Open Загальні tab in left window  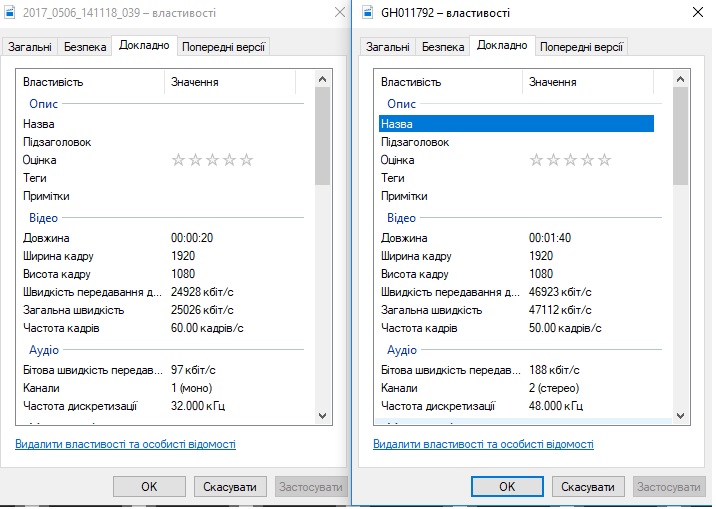click(29, 47)
